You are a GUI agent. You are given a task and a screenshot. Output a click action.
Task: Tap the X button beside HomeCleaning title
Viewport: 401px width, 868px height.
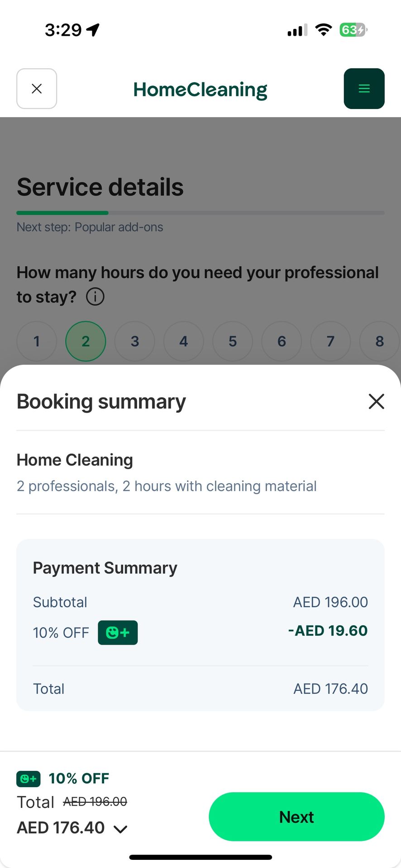[x=37, y=89]
